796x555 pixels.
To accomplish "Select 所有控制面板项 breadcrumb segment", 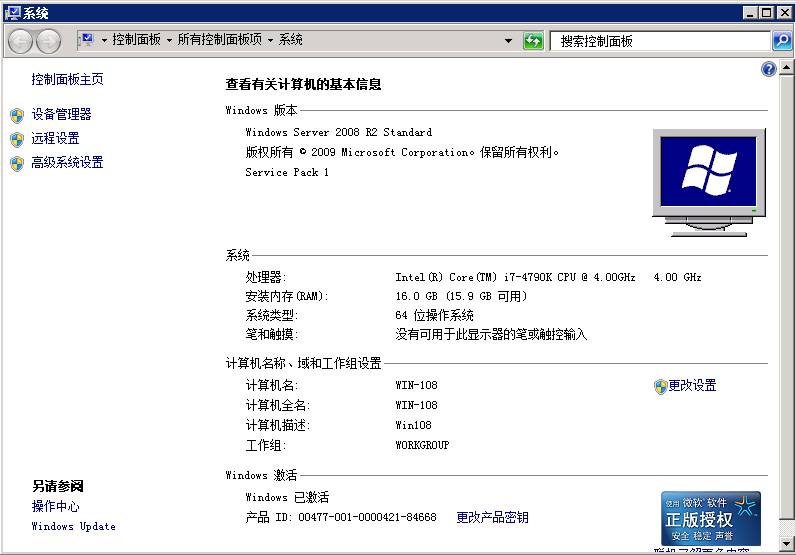I will [219, 40].
